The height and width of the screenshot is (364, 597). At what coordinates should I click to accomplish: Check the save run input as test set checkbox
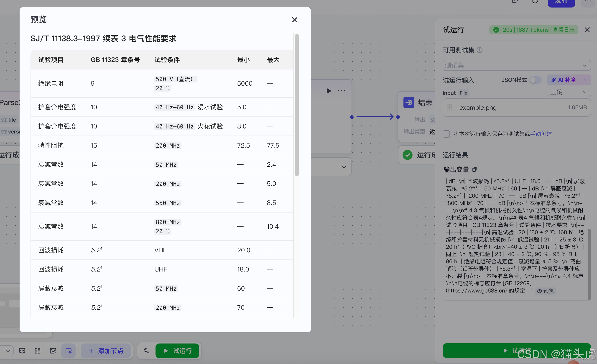click(446, 134)
